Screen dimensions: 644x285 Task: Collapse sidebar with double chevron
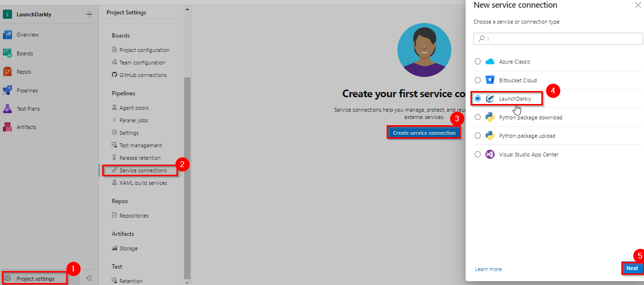coord(89,278)
